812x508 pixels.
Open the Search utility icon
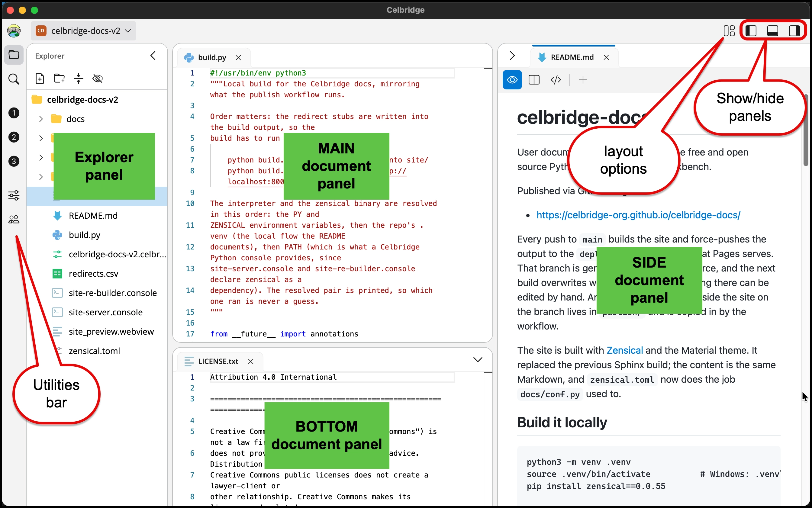tap(14, 79)
